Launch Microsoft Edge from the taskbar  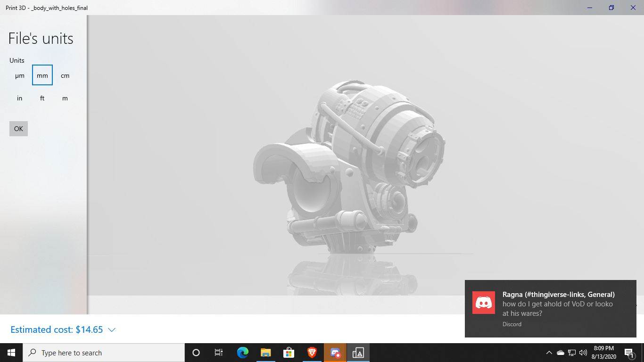(243, 353)
